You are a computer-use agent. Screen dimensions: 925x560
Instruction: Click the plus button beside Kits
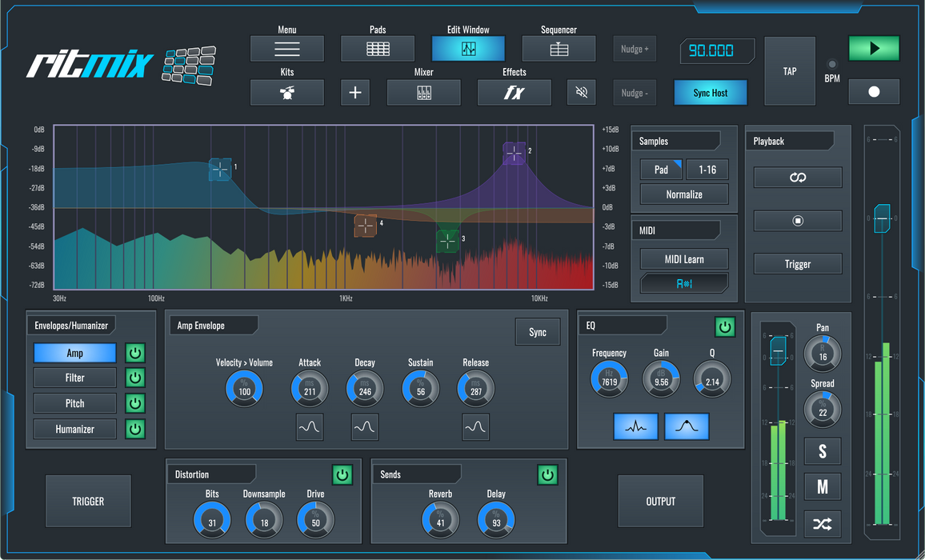(x=355, y=93)
